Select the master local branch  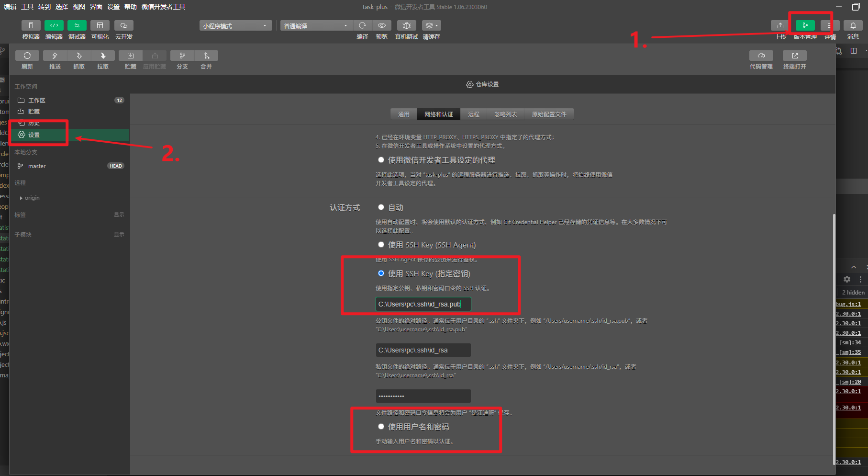tap(70, 166)
